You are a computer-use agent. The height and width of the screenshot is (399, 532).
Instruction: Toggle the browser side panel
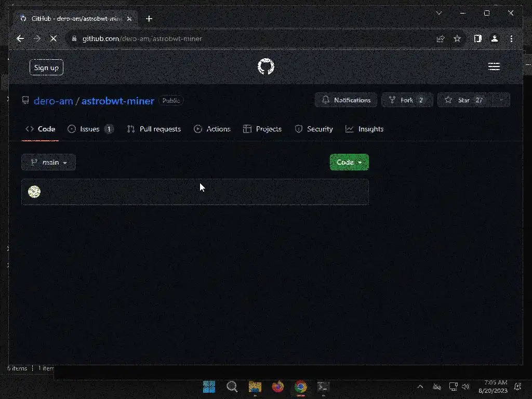coord(478,38)
